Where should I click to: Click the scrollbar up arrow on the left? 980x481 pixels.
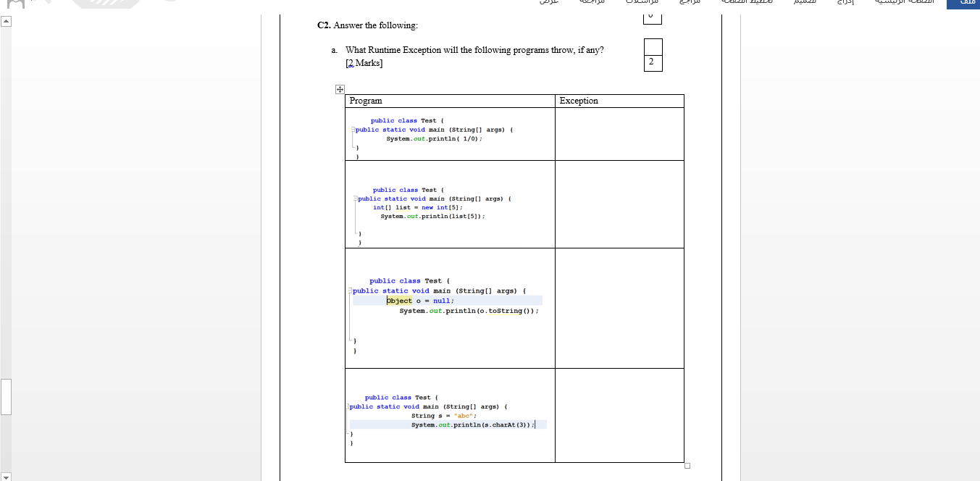(6, 22)
